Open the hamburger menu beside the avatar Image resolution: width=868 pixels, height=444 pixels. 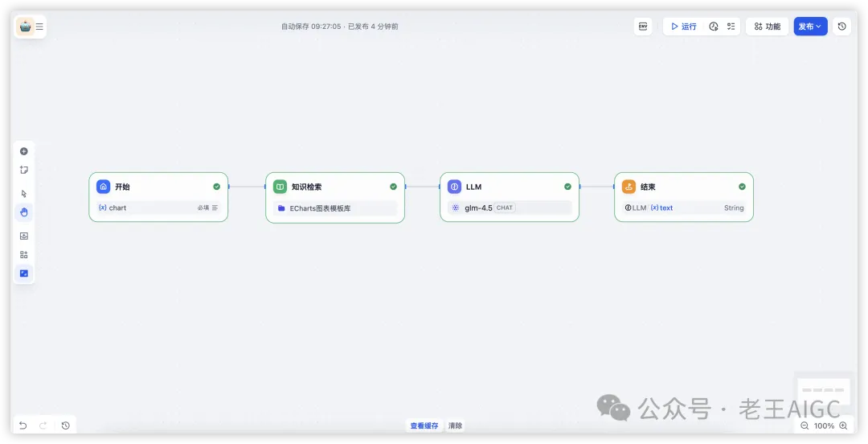(x=40, y=26)
